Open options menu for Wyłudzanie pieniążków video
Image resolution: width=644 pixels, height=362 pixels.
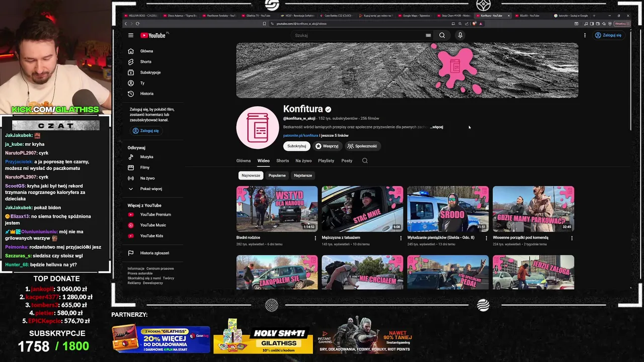(486, 238)
